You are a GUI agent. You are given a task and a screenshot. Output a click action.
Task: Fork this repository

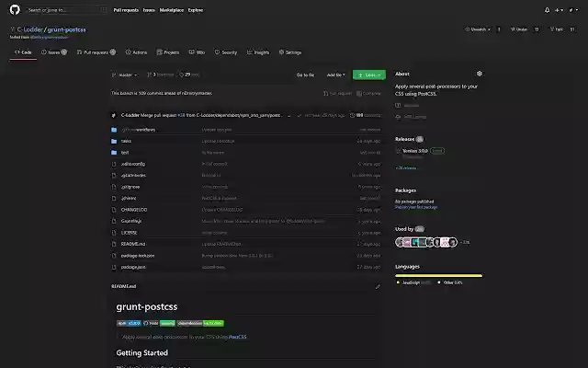pos(557,29)
